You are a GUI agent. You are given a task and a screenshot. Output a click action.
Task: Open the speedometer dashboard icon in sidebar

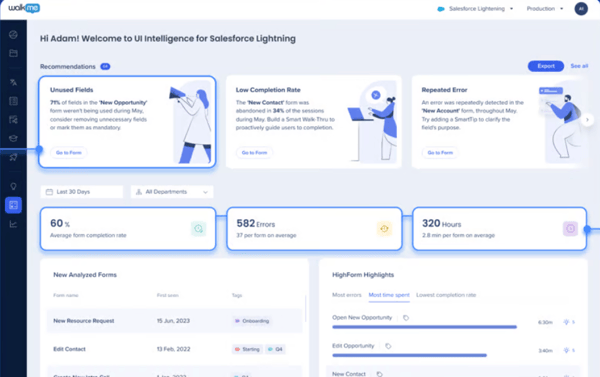pos(13,35)
